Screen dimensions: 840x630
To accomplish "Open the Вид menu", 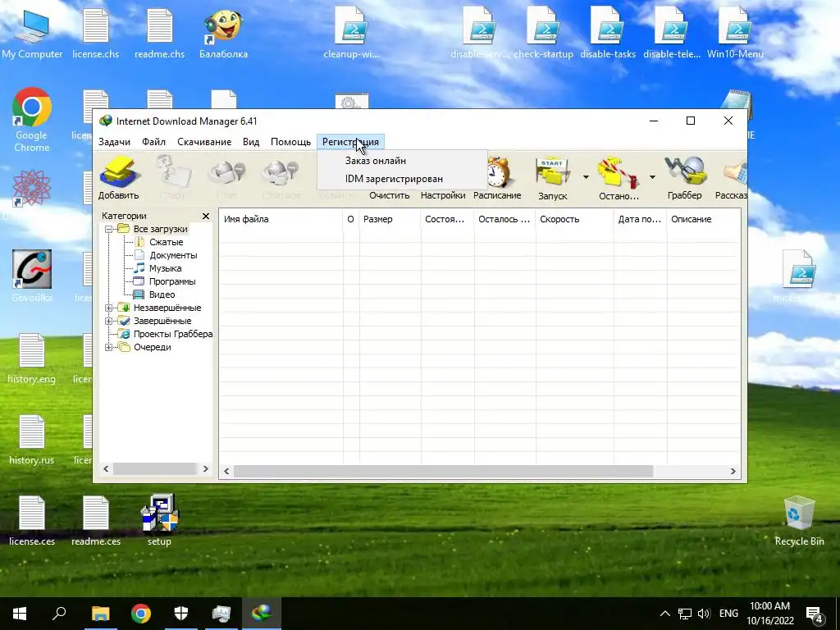I will click(251, 142).
